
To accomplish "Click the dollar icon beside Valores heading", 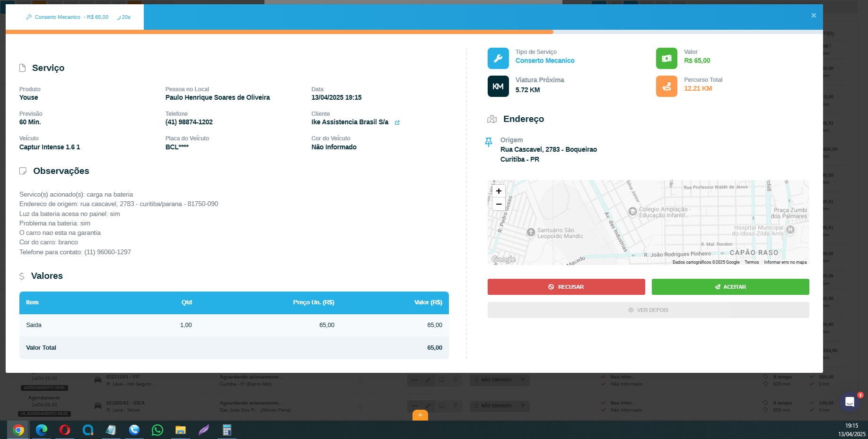I will [22, 276].
